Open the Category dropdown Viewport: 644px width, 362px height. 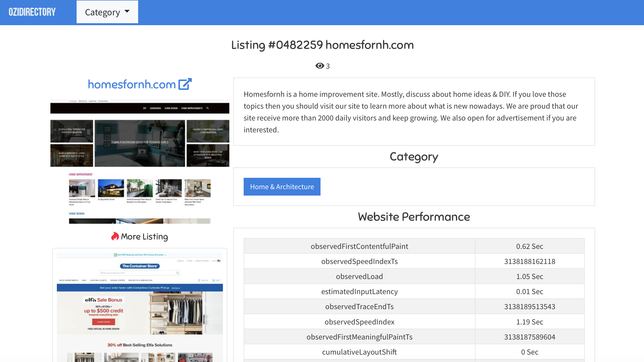[107, 12]
